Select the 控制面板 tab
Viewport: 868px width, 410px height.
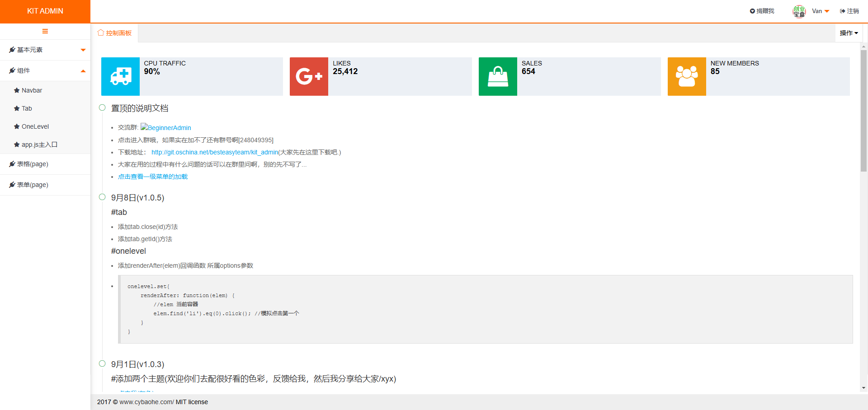point(114,33)
